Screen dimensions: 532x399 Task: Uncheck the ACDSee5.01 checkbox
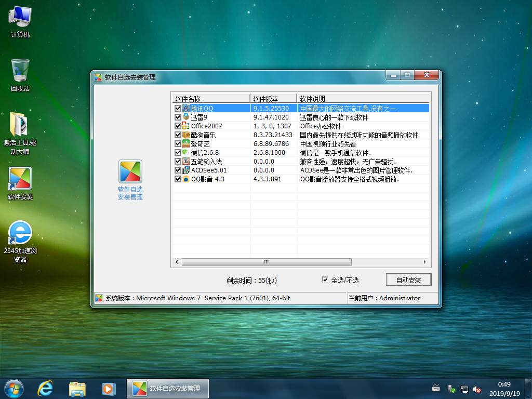tap(178, 170)
